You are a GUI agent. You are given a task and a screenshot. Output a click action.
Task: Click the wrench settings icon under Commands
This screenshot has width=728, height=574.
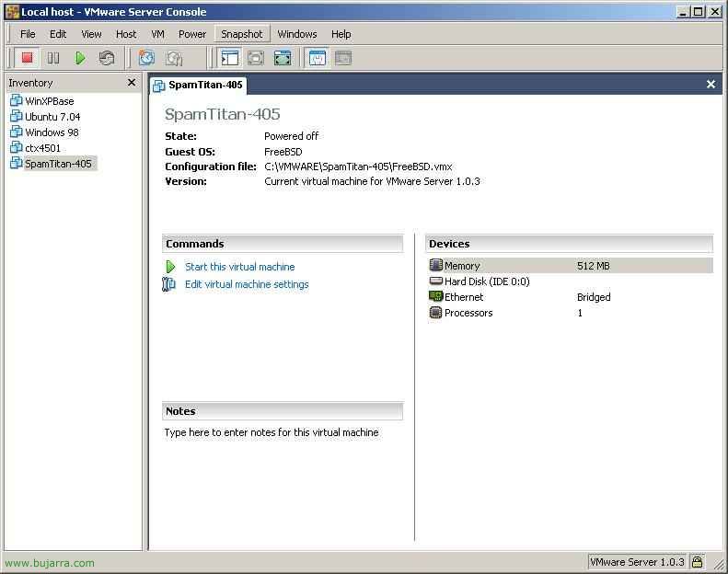coord(168,283)
